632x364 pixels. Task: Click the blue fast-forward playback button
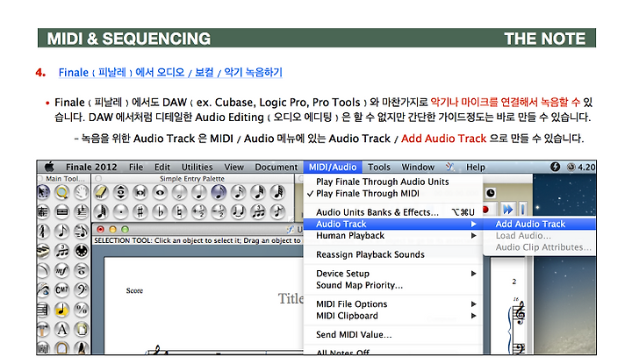point(507,210)
